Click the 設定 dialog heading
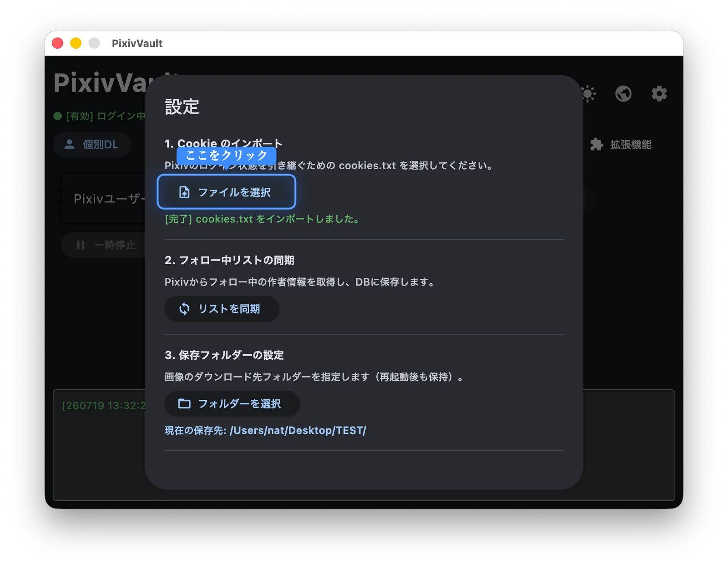This screenshot has height=568, width=728. click(182, 107)
